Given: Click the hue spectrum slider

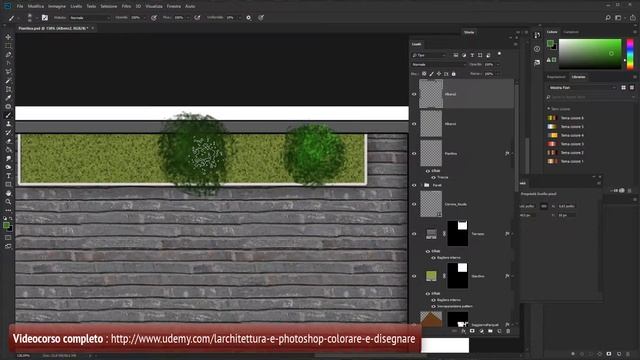Looking at the screenshot, I should click(630, 54).
